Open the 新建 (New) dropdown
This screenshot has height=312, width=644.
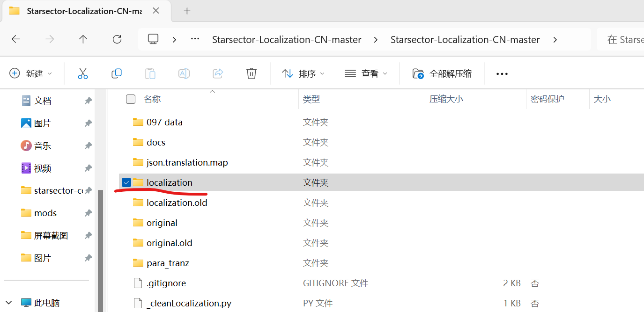tap(31, 73)
